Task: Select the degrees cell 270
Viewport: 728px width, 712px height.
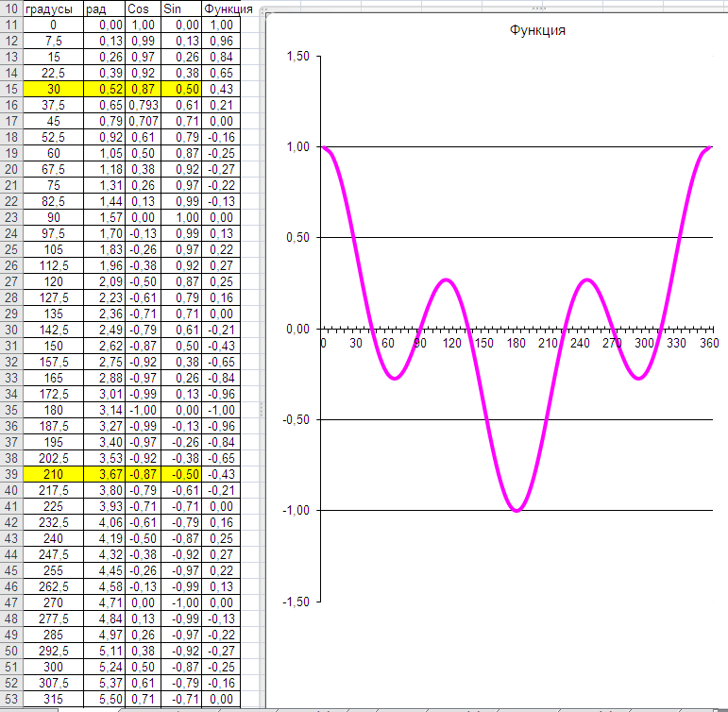Action: [54, 602]
